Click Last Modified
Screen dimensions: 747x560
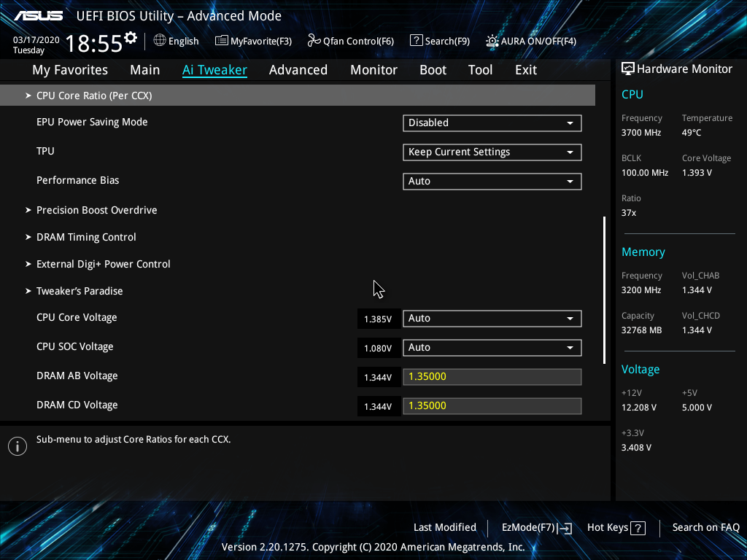[445, 528]
